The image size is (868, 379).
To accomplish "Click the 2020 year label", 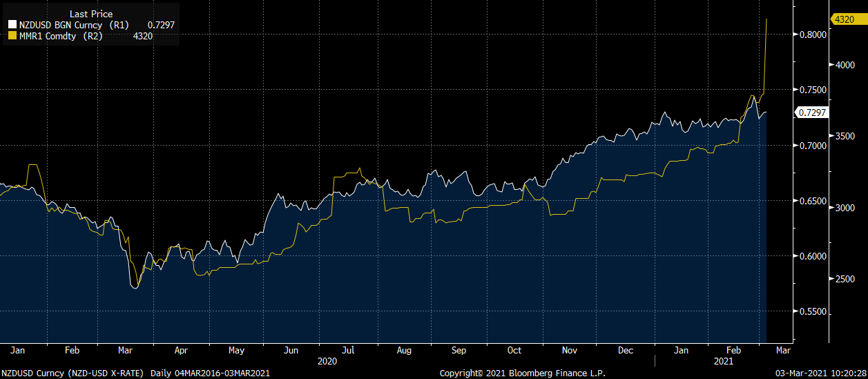I will (x=327, y=361).
